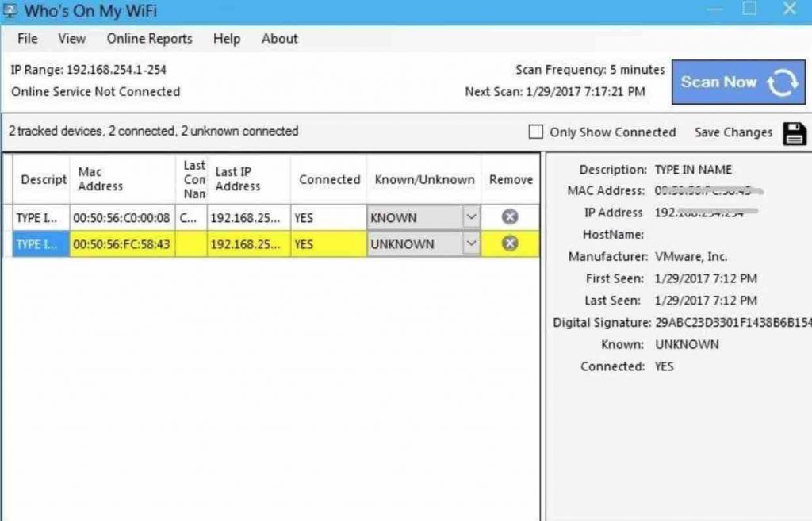This screenshot has height=521, width=812.
Task: Open the View menu
Action: [71, 38]
